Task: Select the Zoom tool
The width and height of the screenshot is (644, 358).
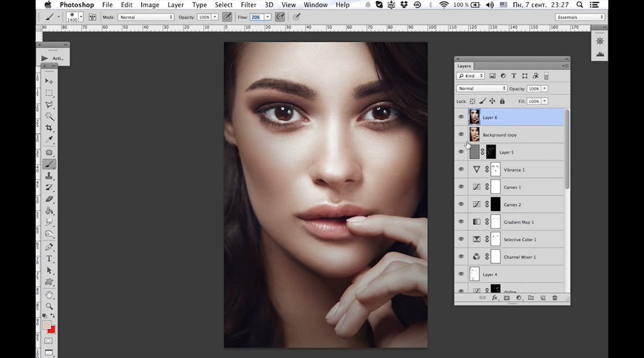Action: pos(49,306)
